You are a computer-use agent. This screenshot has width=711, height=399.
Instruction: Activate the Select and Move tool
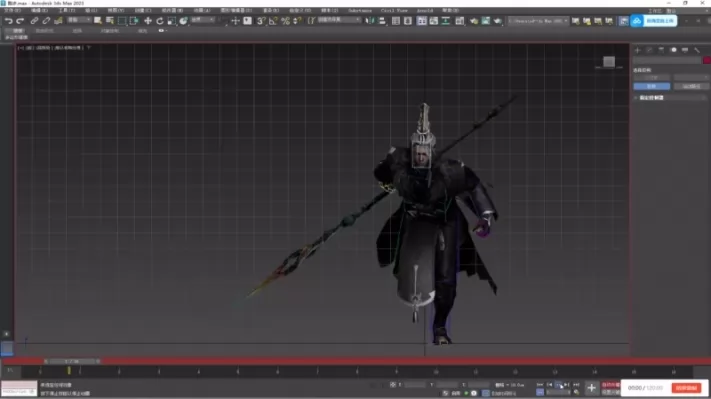[x=148, y=21]
